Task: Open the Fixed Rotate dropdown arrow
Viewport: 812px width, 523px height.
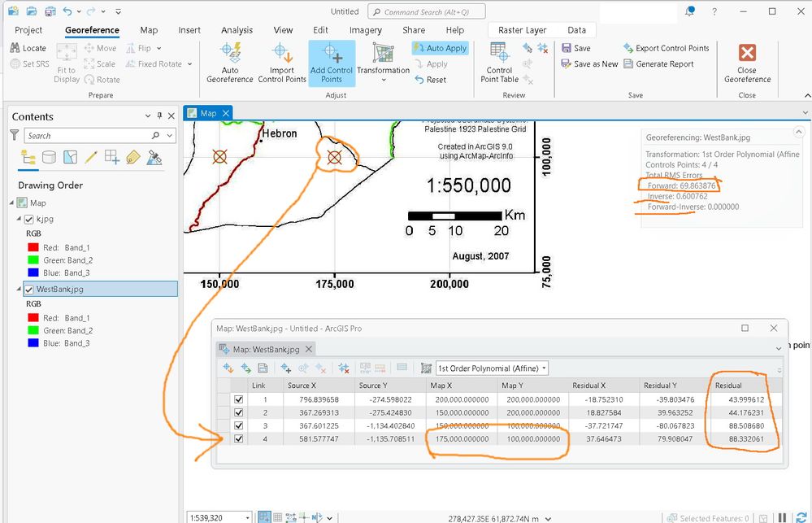Action: 190,63
